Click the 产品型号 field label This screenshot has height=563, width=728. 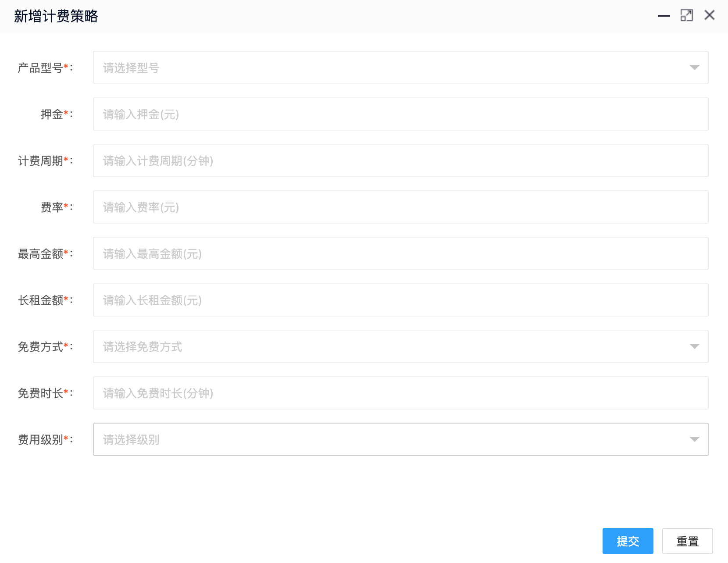[45, 68]
